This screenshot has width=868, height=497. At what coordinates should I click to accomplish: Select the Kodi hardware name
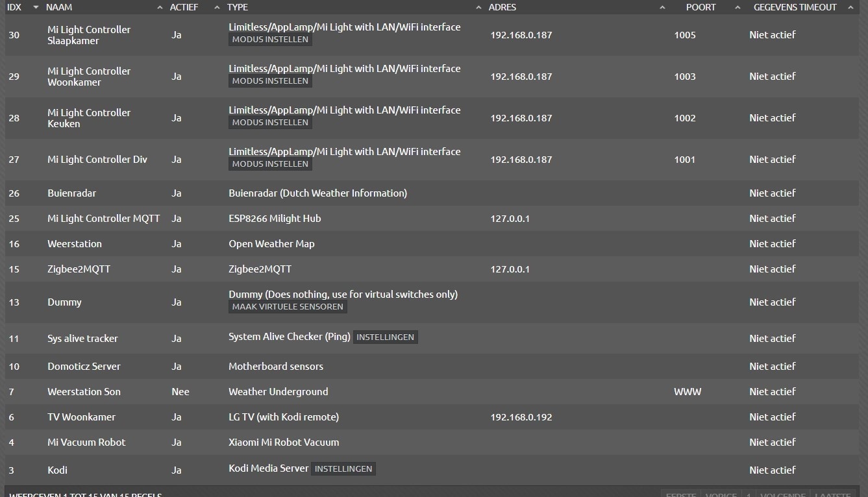click(57, 470)
